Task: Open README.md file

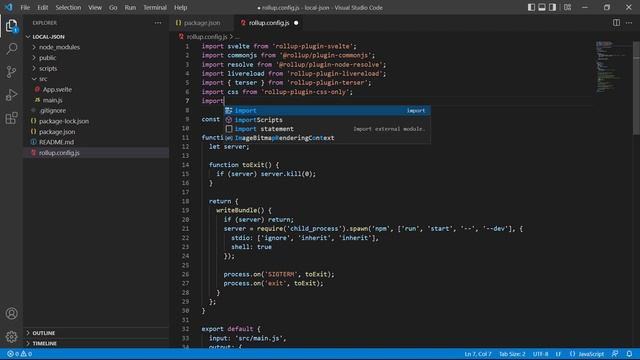Action: [96, 142]
